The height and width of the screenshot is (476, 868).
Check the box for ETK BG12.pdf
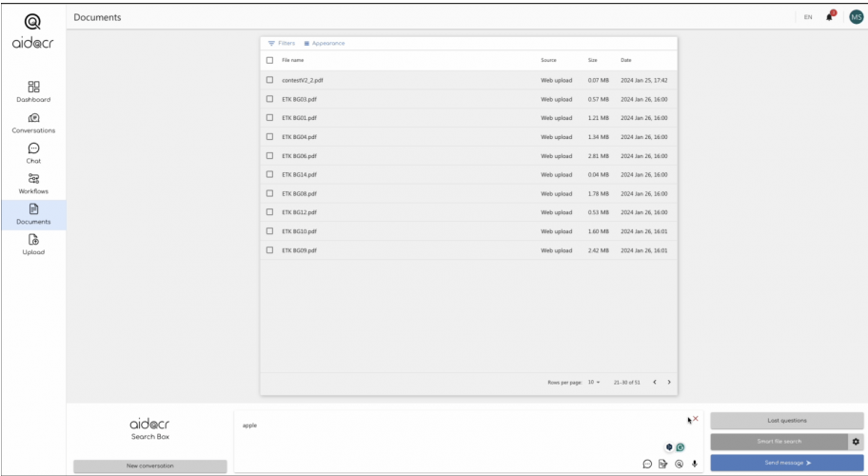269,212
